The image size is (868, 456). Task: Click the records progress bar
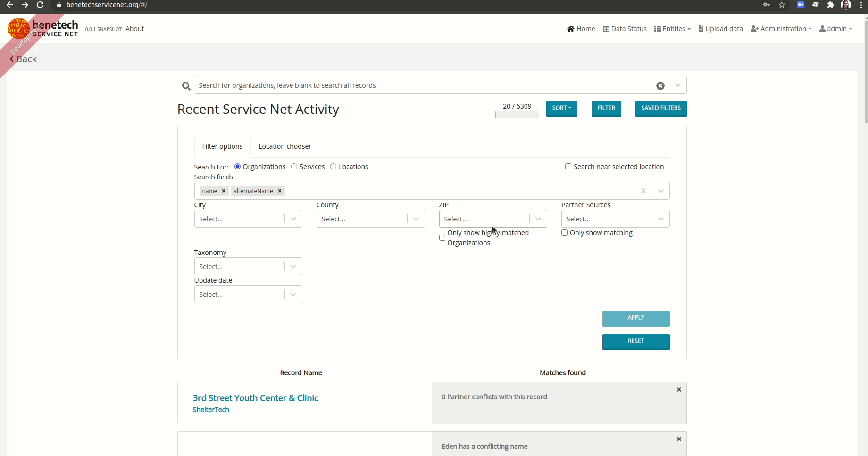pyautogui.click(x=517, y=115)
